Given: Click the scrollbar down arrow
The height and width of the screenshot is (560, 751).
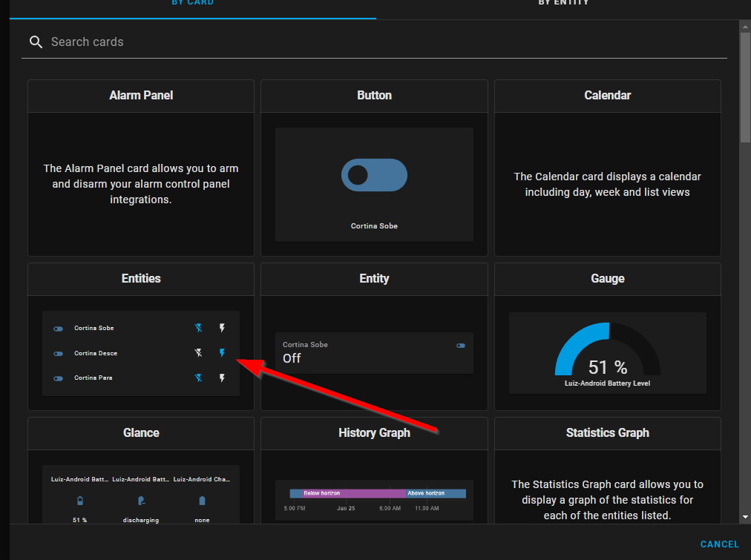Looking at the screenshot, I should [745, 517].
